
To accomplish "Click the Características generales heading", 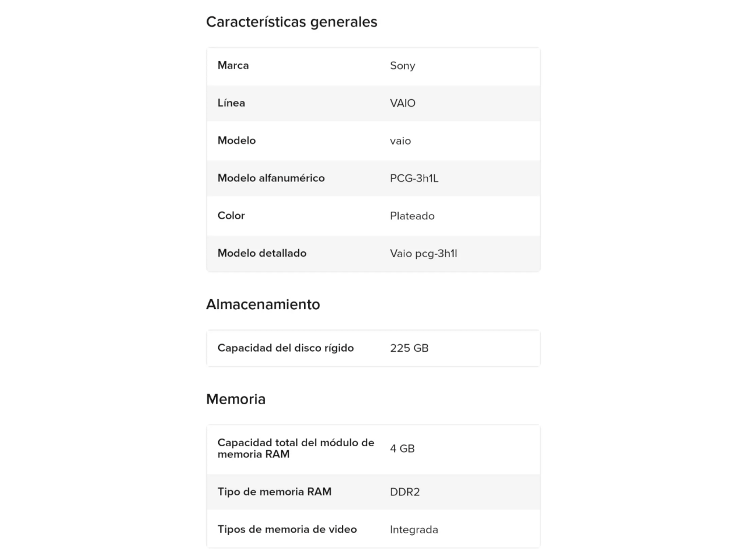I will [291, 22].
